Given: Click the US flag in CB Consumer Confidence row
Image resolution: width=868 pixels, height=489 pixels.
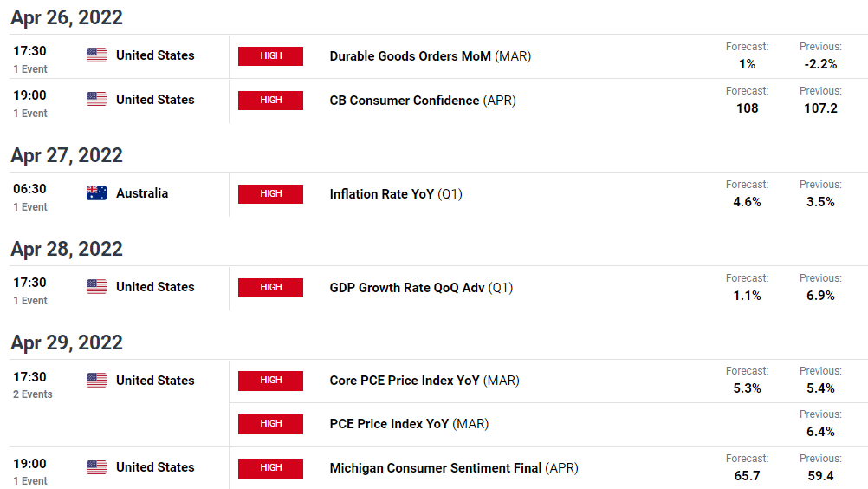Looking at the screenshot, I should [x=96, y=100].
